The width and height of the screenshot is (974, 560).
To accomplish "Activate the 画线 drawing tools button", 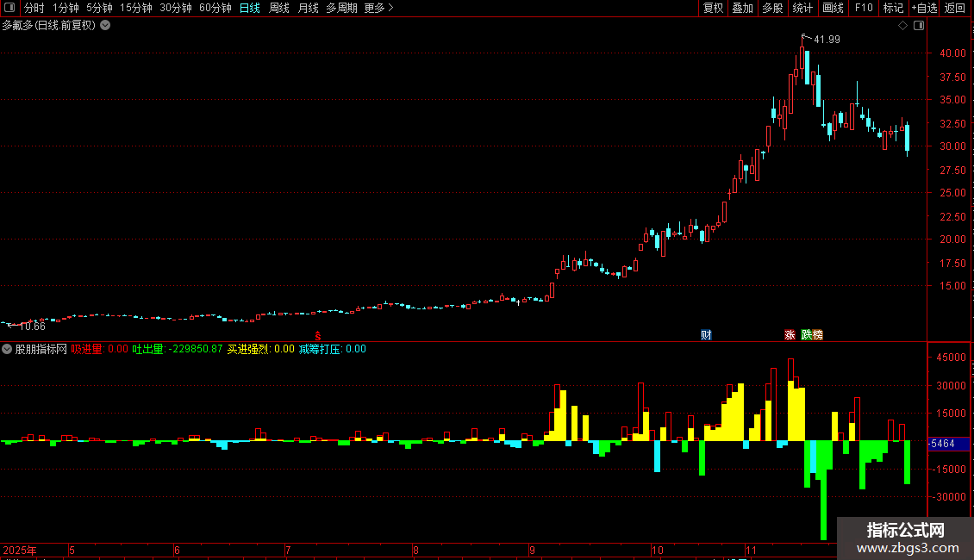I will click(833, 8).
